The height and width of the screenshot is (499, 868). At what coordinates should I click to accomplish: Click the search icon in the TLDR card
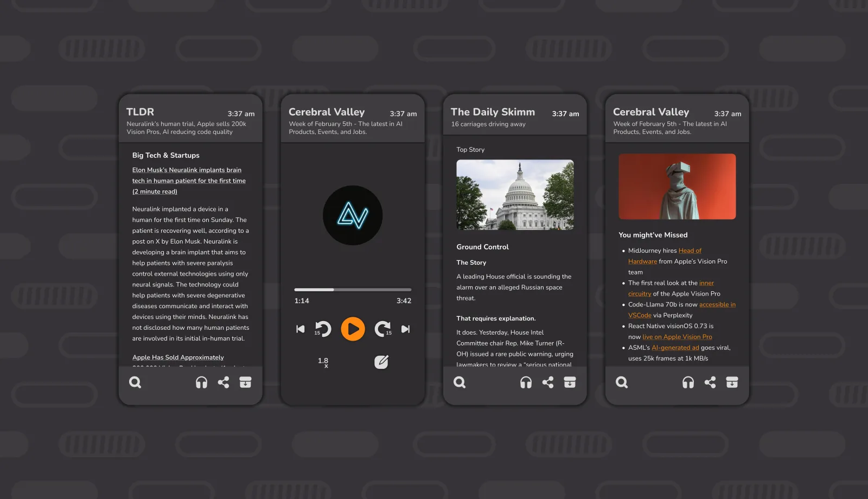click(x=135, y=382)
